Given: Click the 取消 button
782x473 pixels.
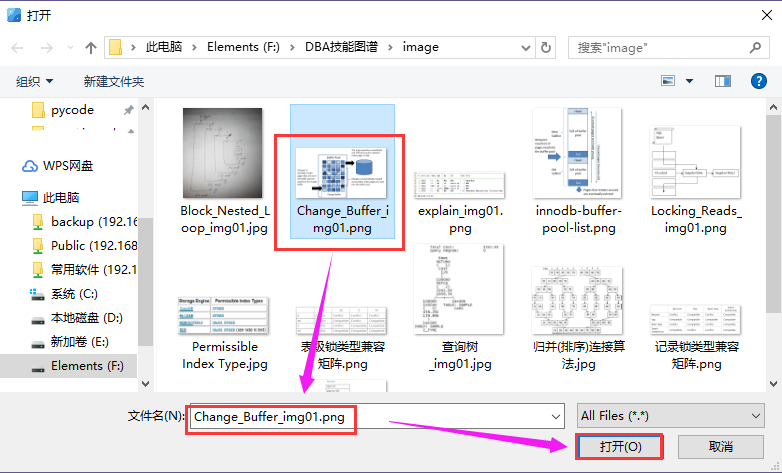Looking at the screenshot, I should [720, 446].
